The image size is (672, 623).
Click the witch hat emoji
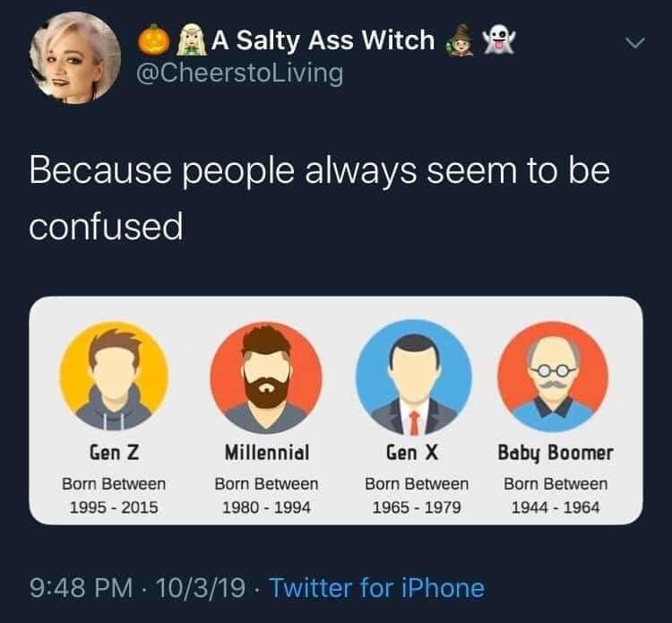[460, 40]
